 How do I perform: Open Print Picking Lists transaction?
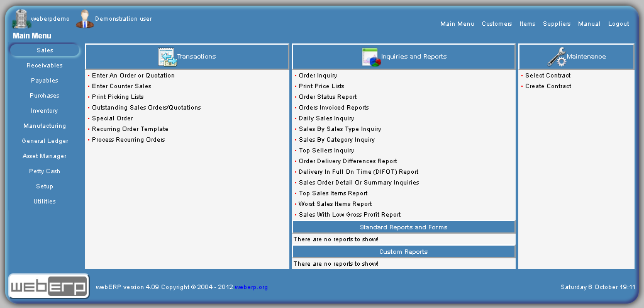118,97
